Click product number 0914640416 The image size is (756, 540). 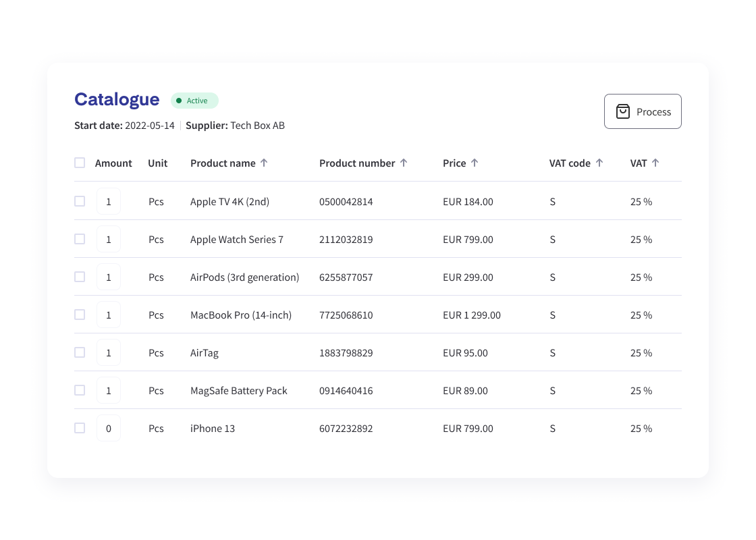pos(346,391)
